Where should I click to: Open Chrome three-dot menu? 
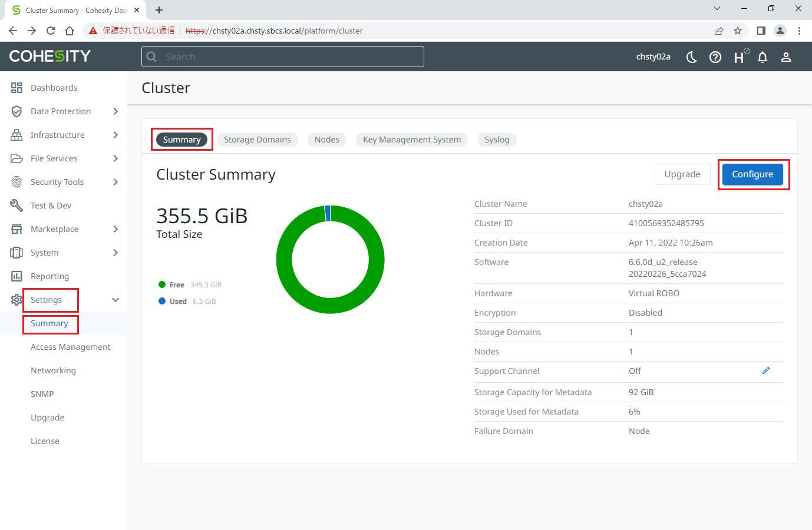pos(799,31)
